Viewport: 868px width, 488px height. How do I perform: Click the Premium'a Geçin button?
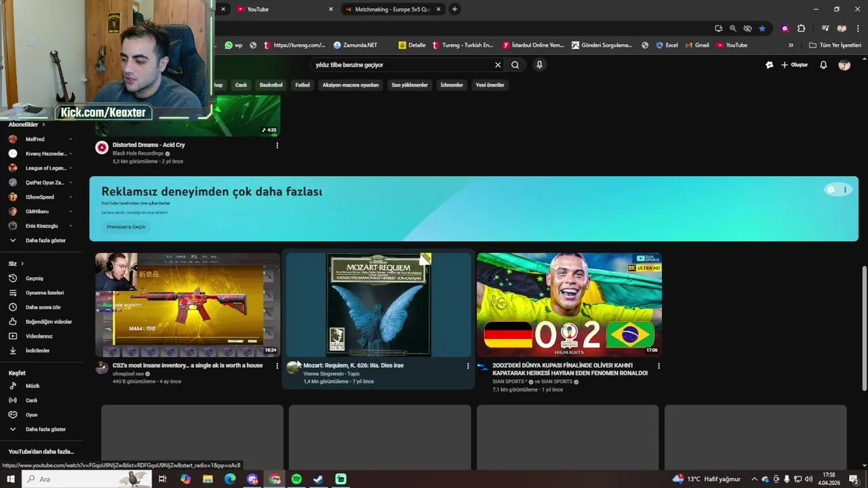pyautogui.click(x=126, y=227)
